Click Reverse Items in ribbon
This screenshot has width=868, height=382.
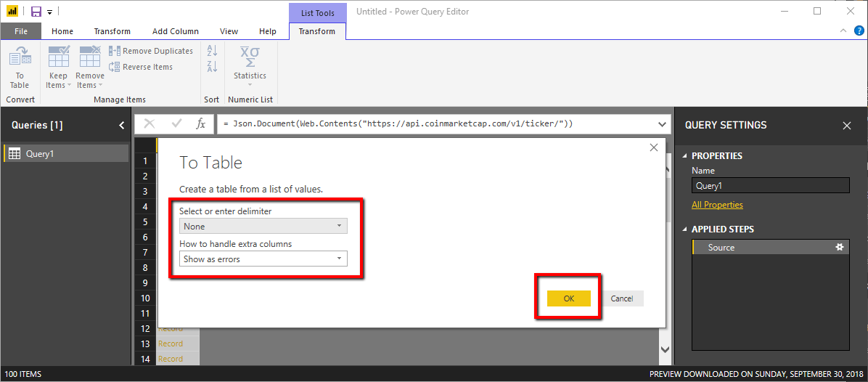click(142, 67)
